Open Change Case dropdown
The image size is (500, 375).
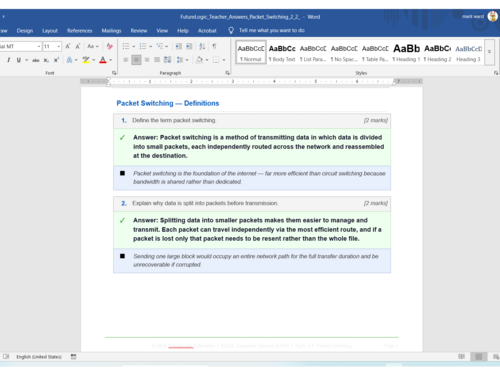[x=93, y=46]
